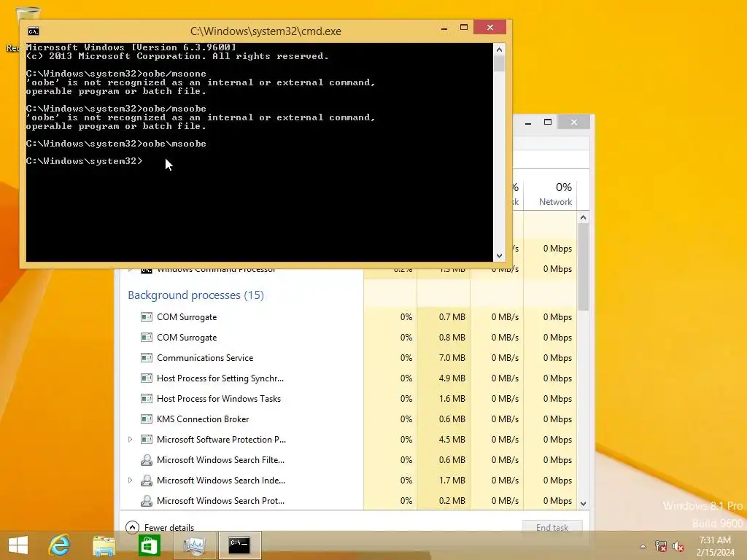Open File Explorer from the taskbar
The height and width of the screenshot is (560, 747).
[104, 545]
